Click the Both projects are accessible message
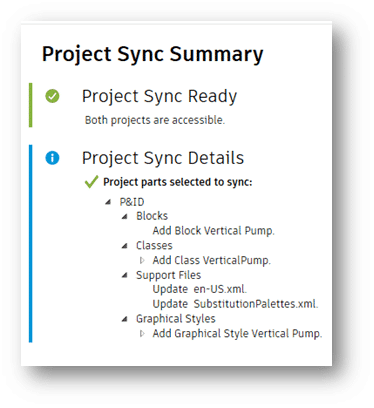The image size is (374, 408). [x=155, y=120]
